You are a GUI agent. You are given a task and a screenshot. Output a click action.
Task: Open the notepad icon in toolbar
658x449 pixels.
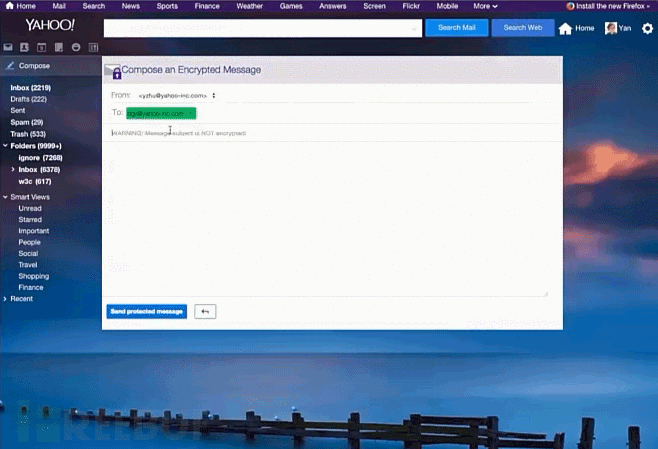59,47
